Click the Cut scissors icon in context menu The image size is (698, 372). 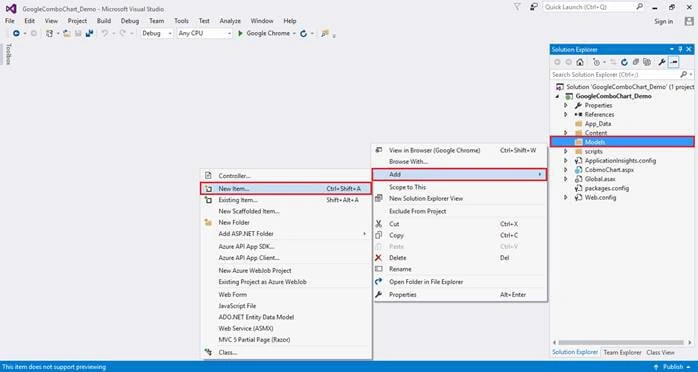tap(378, 224)
